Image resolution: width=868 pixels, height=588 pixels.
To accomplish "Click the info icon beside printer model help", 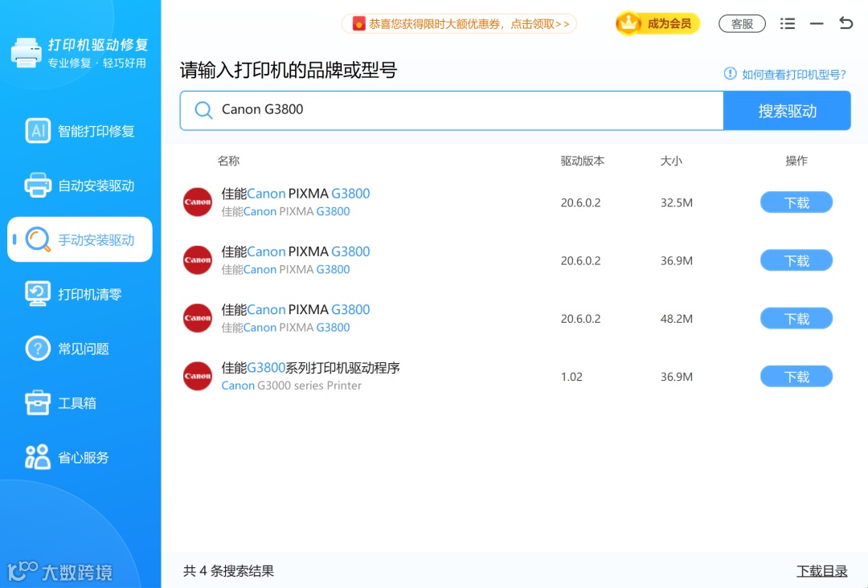I will click(730, 74).
